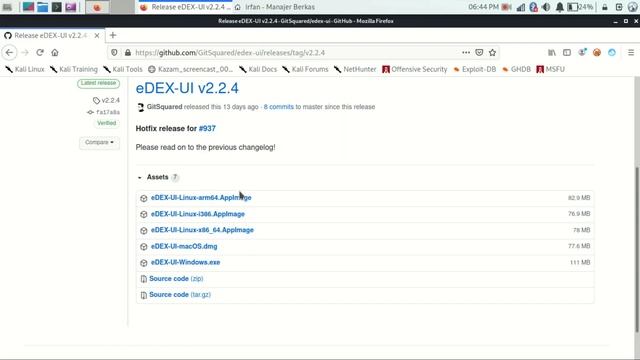Open commit fa17a8a link
640x360 pixels.
[x=104, y=112]
